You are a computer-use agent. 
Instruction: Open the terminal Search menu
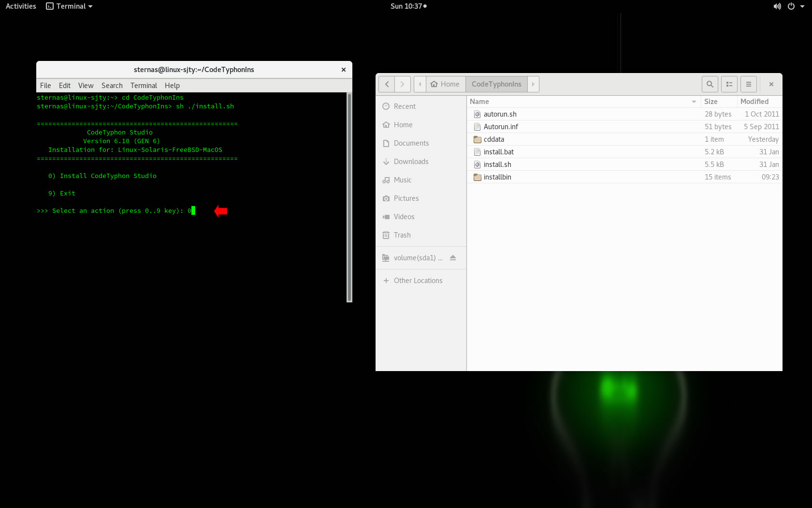click(x=112, y=86)
